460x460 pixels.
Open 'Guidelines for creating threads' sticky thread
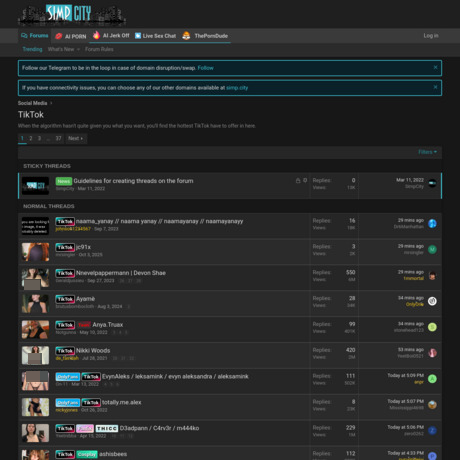tap(133, 181)
